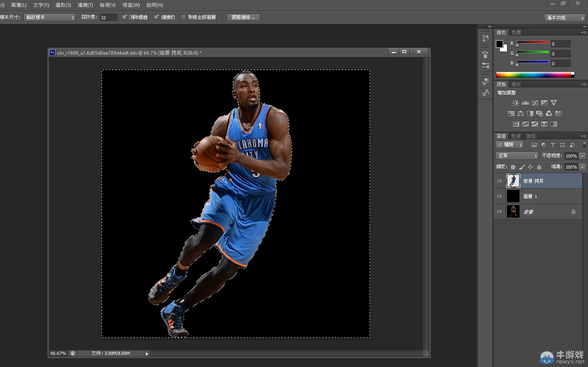Expand the icon panel dock
588x367 pixels.
click(490, 26)
